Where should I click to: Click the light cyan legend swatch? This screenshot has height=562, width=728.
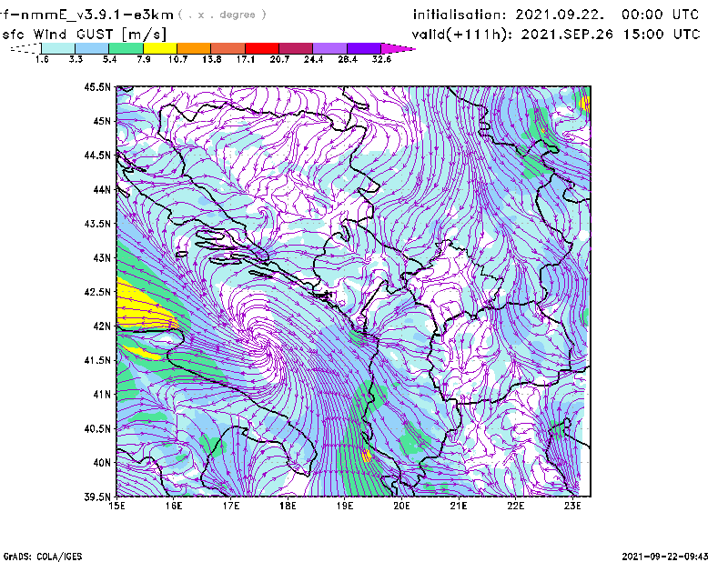click(58, 48)
